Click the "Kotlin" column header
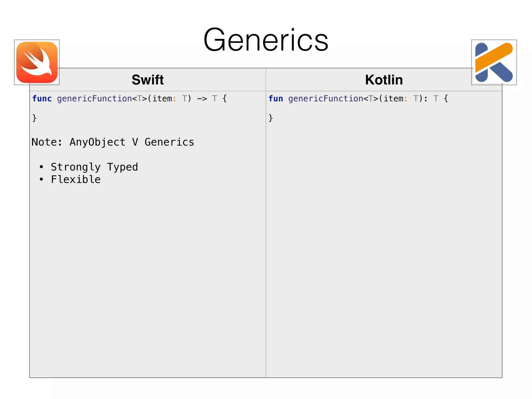This screenshot has height=399, width=532. click(384, 80)
